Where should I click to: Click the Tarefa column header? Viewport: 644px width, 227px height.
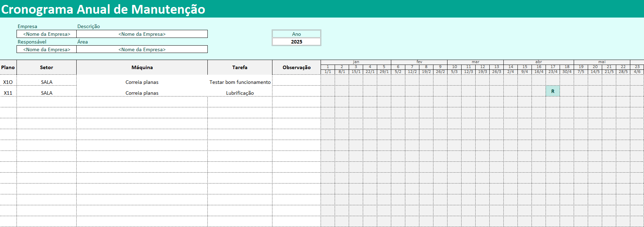[240, 67]
